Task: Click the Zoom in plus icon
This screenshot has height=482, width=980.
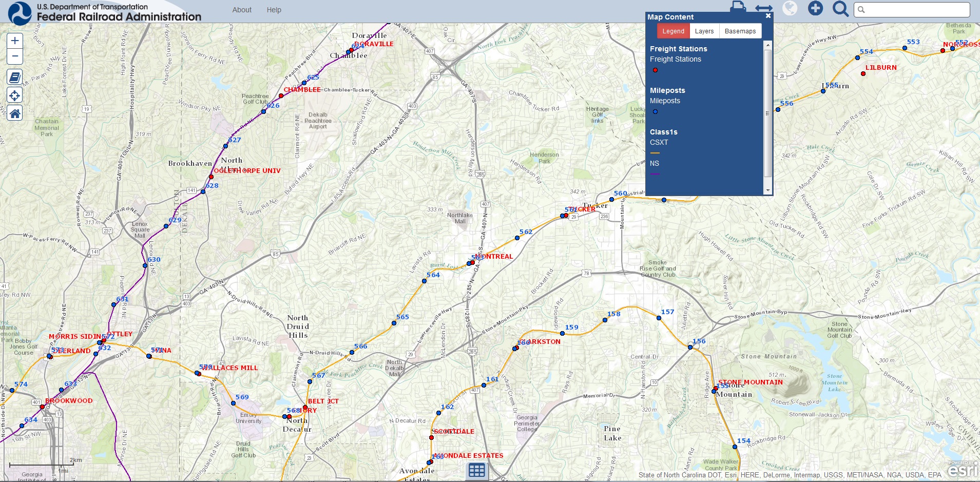Action: pyautogui.click(x=14, y=40)
